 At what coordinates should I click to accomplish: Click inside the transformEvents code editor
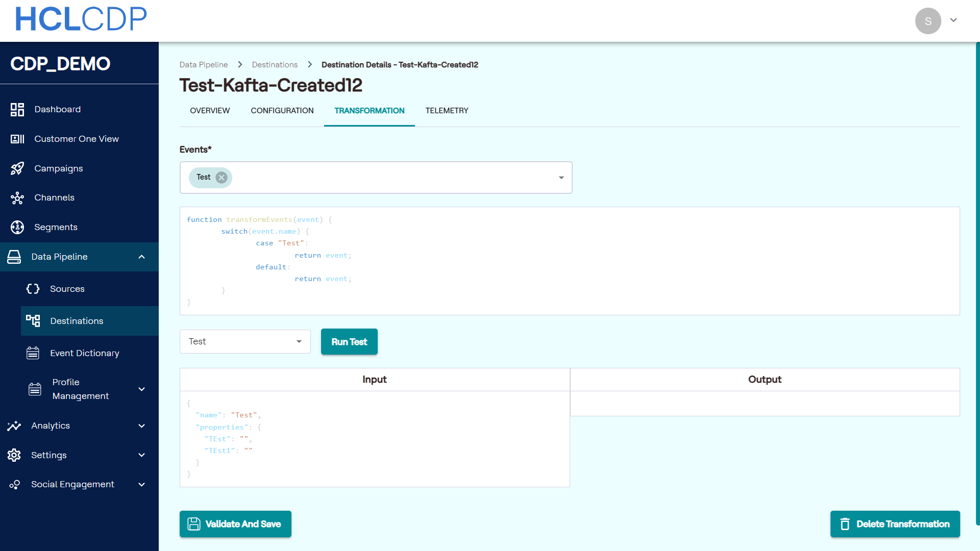tap(569, 261)
